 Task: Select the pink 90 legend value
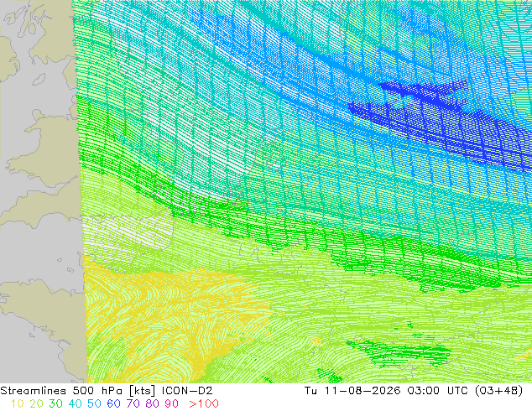point(172,403)
